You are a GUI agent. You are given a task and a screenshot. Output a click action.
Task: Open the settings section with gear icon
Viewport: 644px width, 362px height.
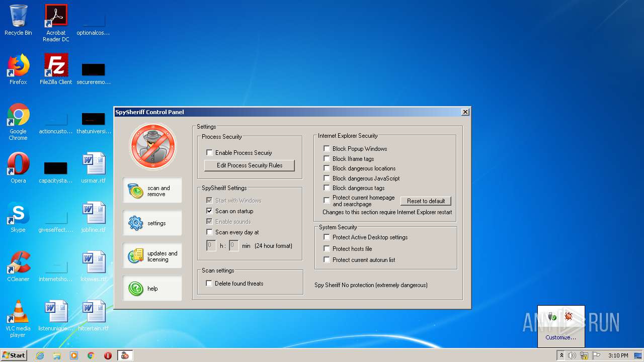[x=152, y=223]
